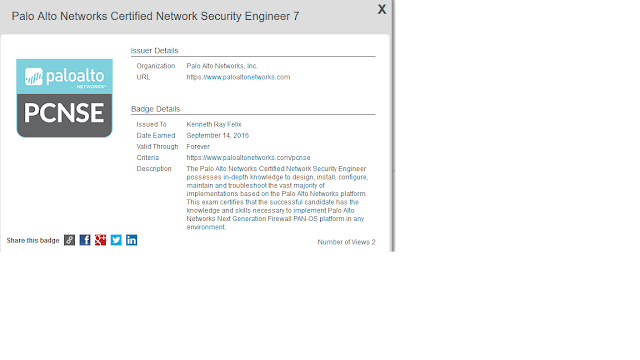Image resolution: width=640 pixels, height=360 pixels.
Task: Click the Number of Views 2 text
Action: tap(346, 242)
